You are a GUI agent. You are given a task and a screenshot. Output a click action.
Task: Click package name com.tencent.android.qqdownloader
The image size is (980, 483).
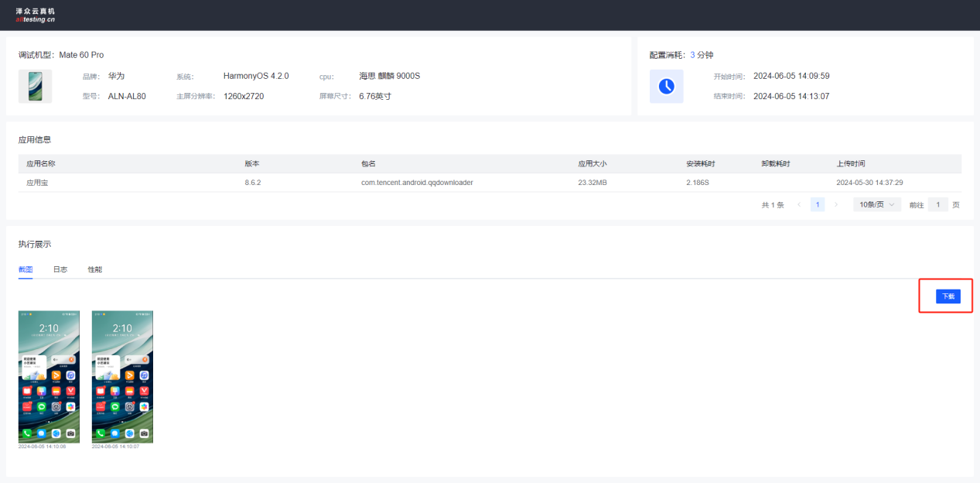click(417, 183)
